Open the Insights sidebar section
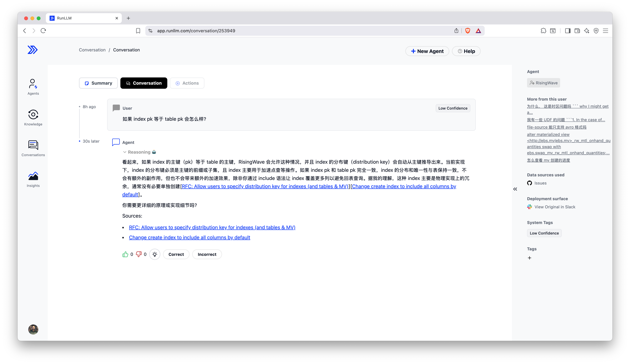 pyautogui.click(x=33, y=179)
